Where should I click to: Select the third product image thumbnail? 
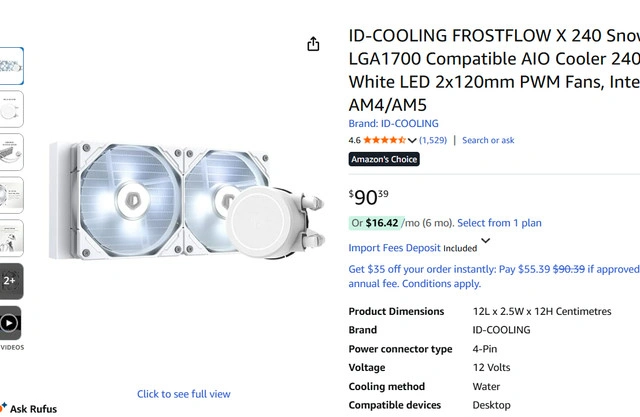click(x=10, y=152)
